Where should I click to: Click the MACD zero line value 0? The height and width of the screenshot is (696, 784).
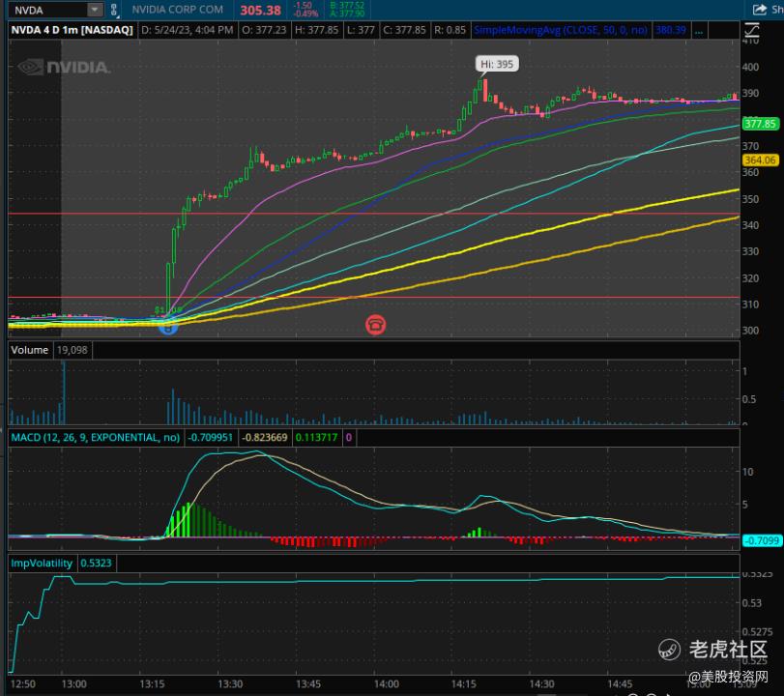(349, 438)
